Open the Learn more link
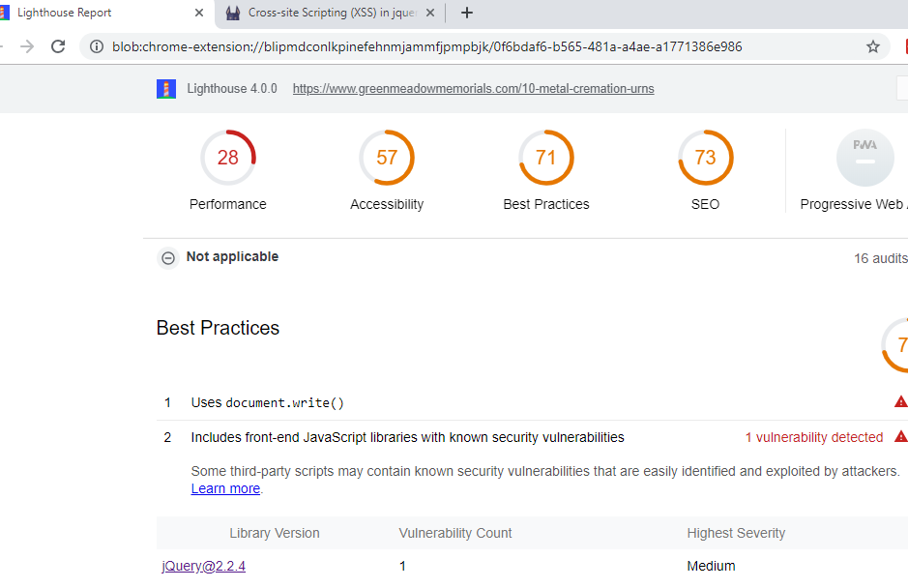The width and height of the screenshot is (908, 588). 224,488
